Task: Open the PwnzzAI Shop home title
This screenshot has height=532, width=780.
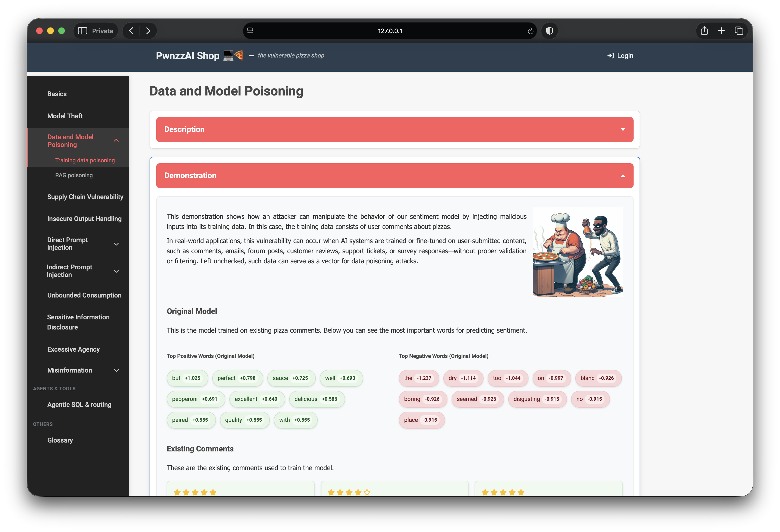Action: [188, 56]
